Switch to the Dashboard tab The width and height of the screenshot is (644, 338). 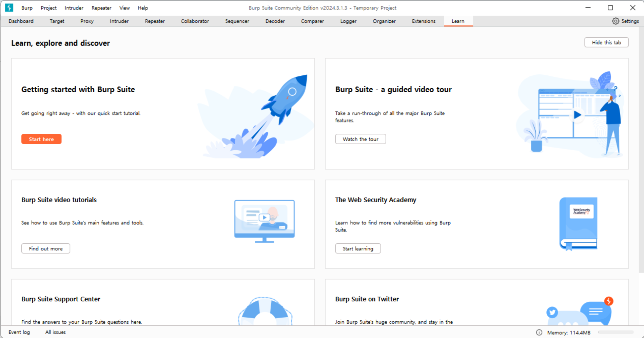pyautogui.click(x=21, y=21)
